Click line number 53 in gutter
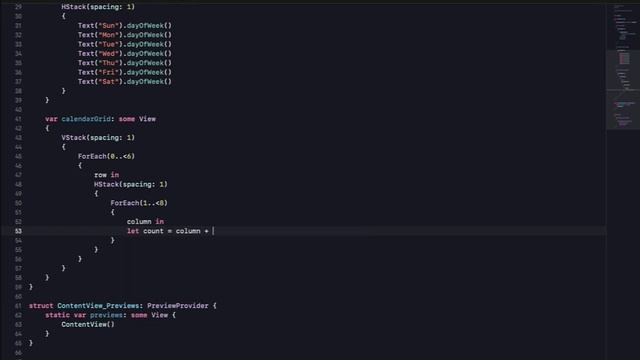This screenshot has height=360, width=640. point(18,231)
